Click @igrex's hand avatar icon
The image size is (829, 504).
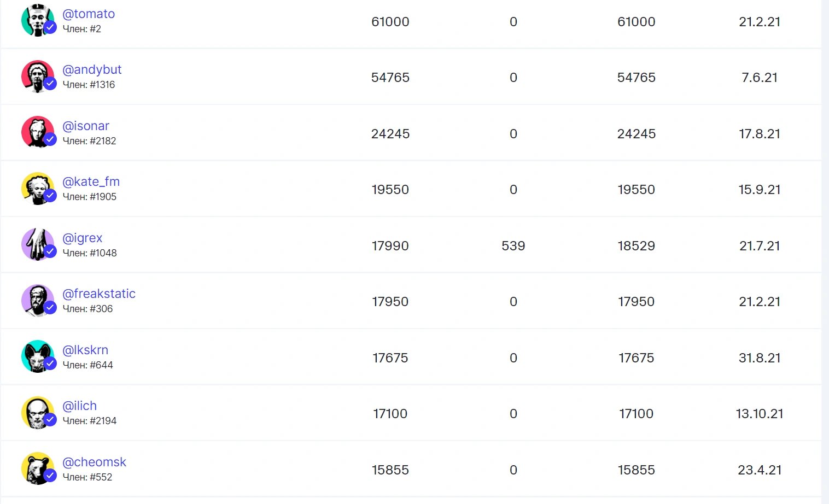coord(37,244)
